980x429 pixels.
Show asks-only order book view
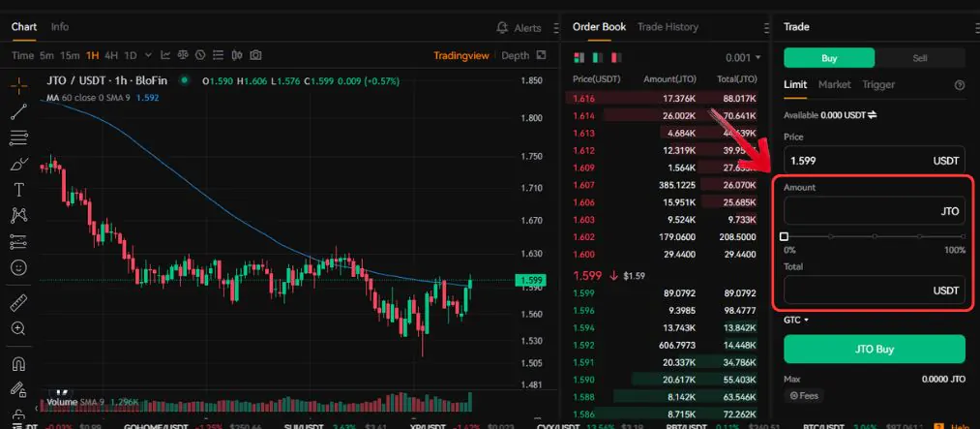tap(616, 57)
